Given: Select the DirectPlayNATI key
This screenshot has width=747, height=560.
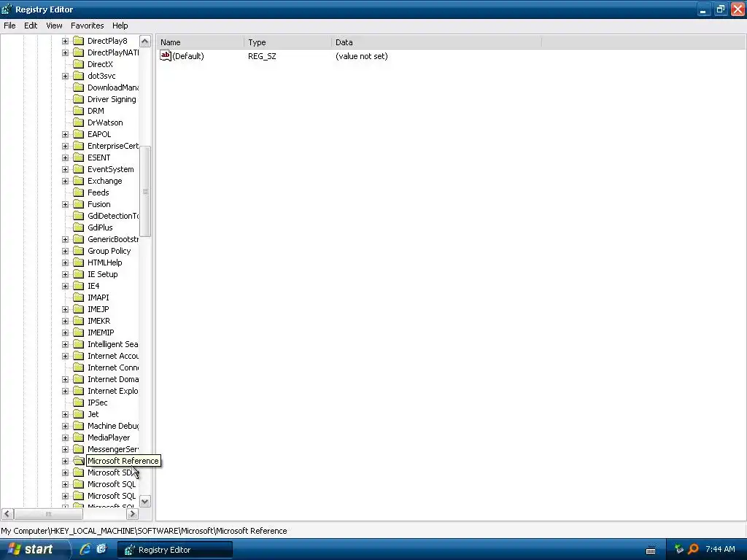Looking at the screenshot, I should (x=113, y=52).
